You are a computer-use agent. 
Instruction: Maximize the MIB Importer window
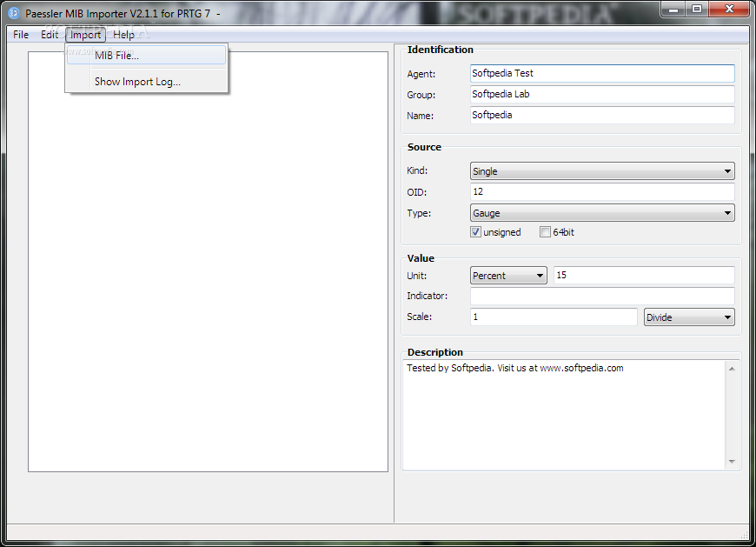(x=696, y=10)
